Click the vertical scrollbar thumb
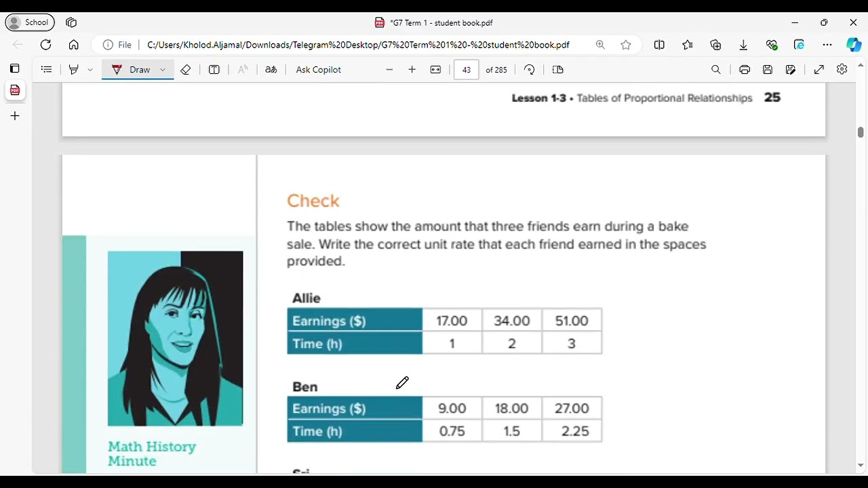868x488 pixels. (861, 132)
